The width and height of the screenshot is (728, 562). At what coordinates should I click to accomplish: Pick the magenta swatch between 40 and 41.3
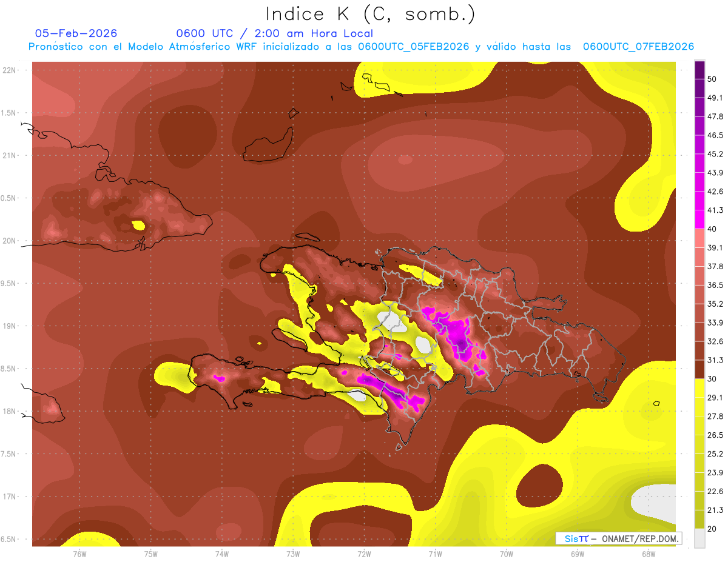pos(699,219)
